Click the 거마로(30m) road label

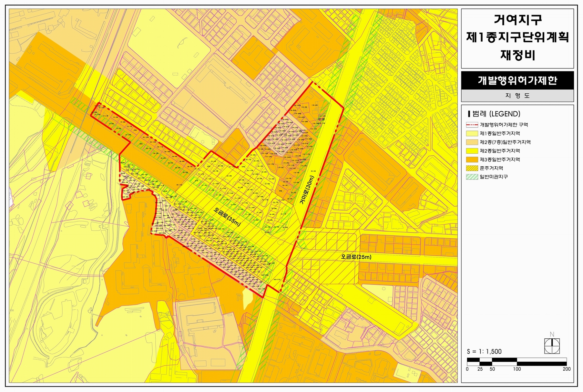tap(306, 190)
